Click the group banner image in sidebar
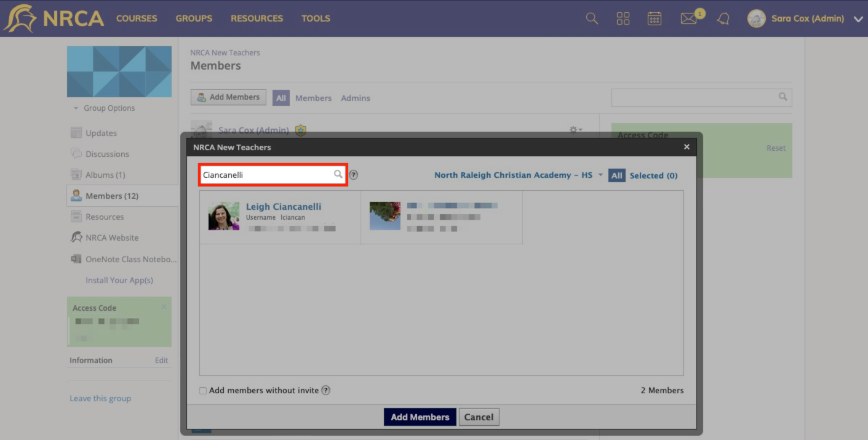Viewport: 868px width, 440px height. click(x=119, y=71)
